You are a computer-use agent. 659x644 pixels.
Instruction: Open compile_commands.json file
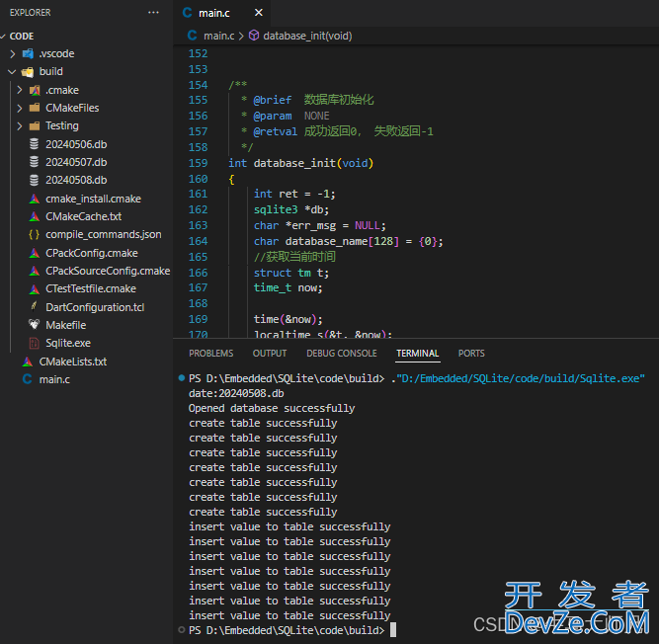[x=104, y=234]
